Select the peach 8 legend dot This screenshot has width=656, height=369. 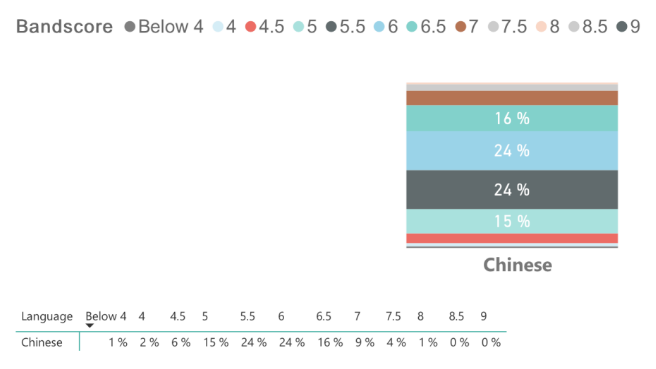(x=541, y=27)
